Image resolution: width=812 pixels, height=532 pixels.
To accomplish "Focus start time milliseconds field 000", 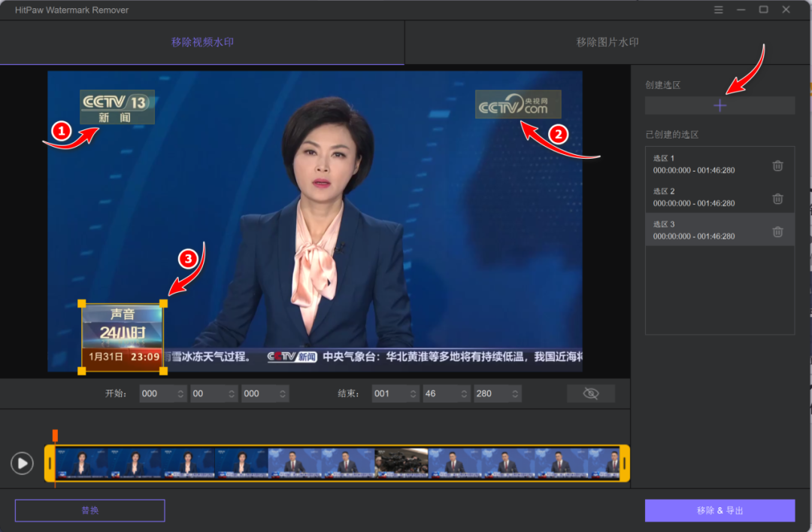I will (265, 394).
